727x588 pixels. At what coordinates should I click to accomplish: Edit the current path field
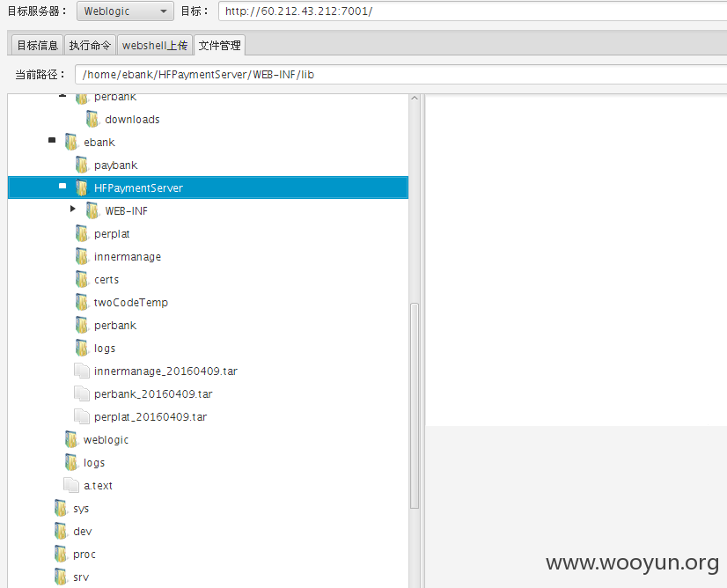(400, 74)
